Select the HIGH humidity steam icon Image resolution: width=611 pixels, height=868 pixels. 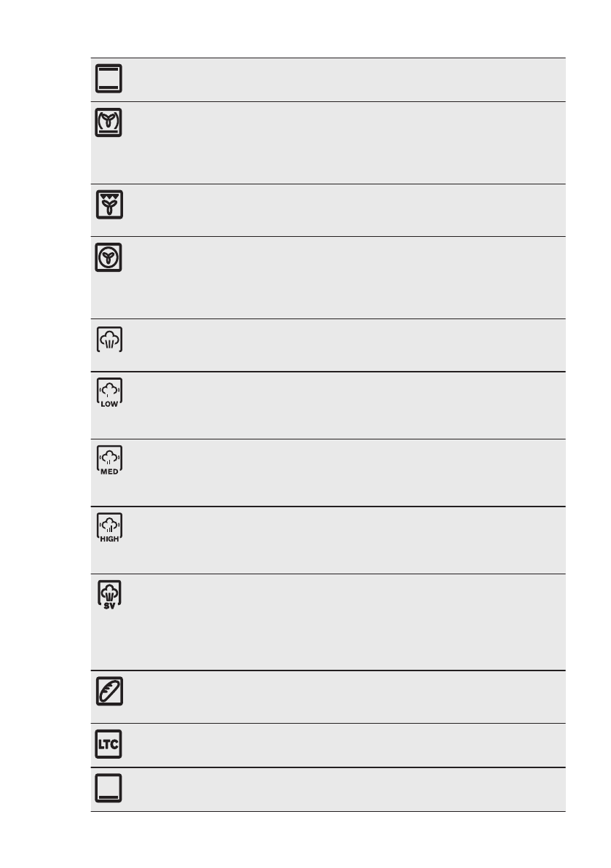click(x=109, y=528)
